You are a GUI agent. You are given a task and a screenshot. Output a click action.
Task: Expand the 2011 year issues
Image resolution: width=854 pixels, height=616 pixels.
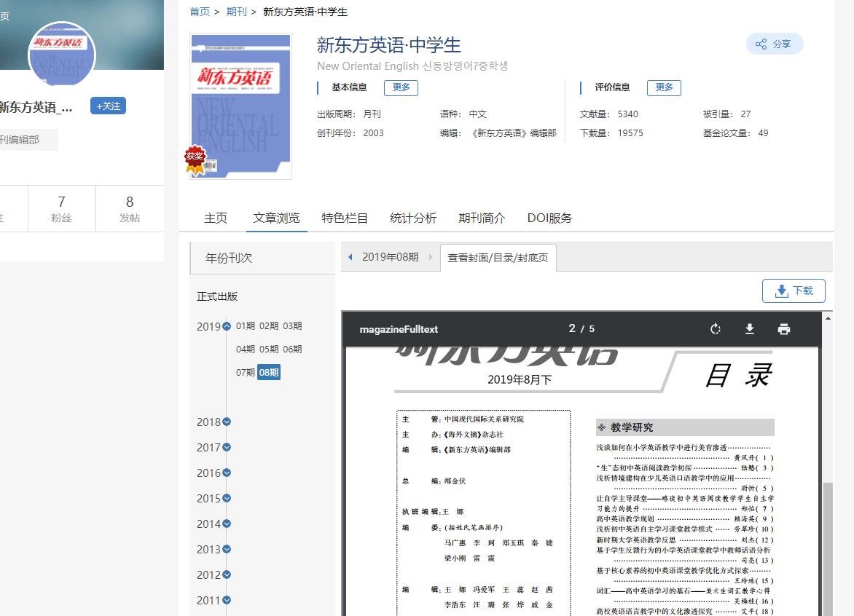[227, 600]
